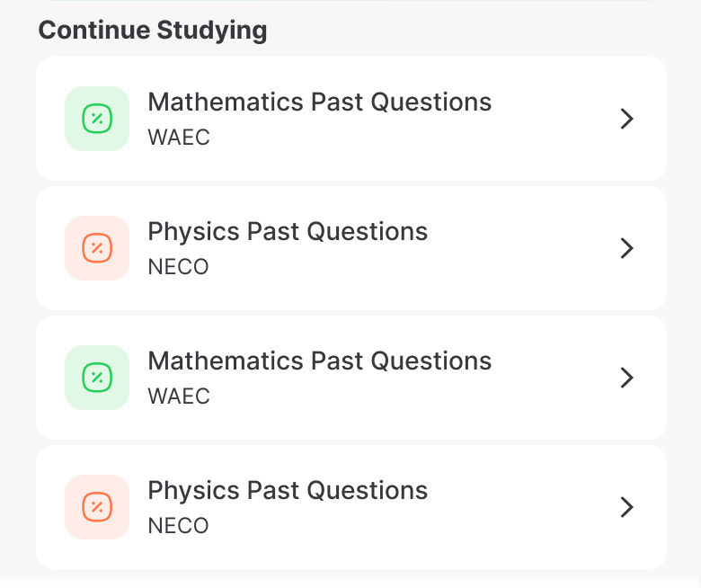This screenshot has width=701, height=588.
Task: Click the NECO label under the last Physics entry
Action: pos(178,526)
